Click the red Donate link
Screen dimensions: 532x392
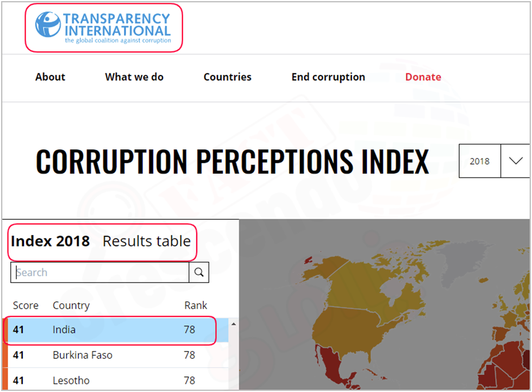pyautogui.click(x=423, y=77)
